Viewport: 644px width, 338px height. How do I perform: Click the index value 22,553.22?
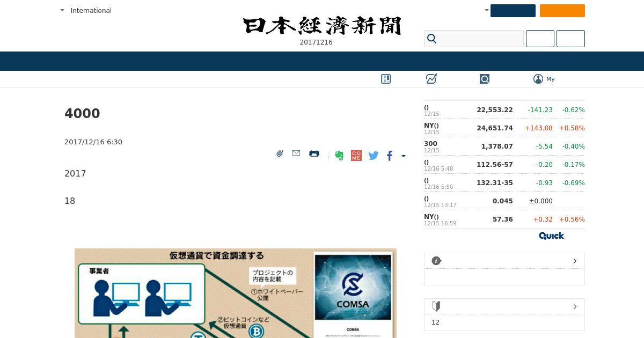495,110
